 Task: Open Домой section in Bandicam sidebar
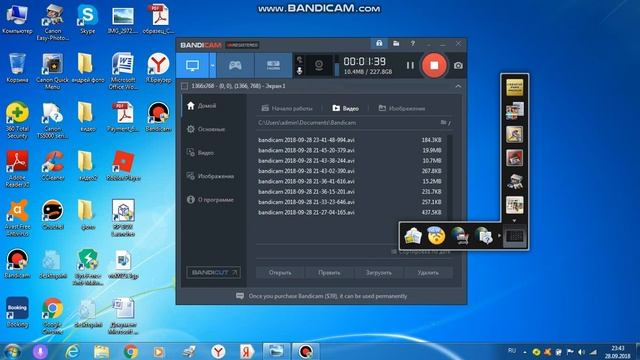202,106
